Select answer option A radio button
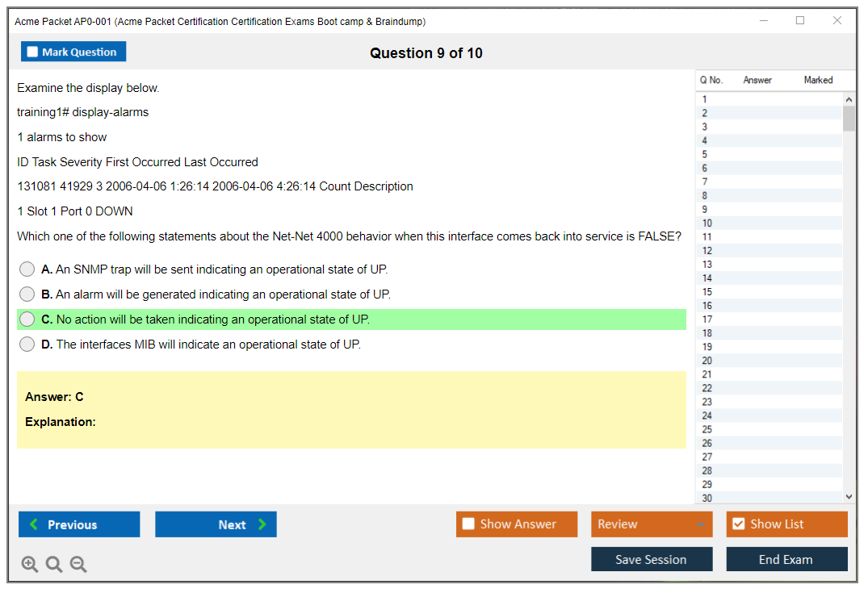Viewport: 868px width, 593px height. tap(27, 269)
